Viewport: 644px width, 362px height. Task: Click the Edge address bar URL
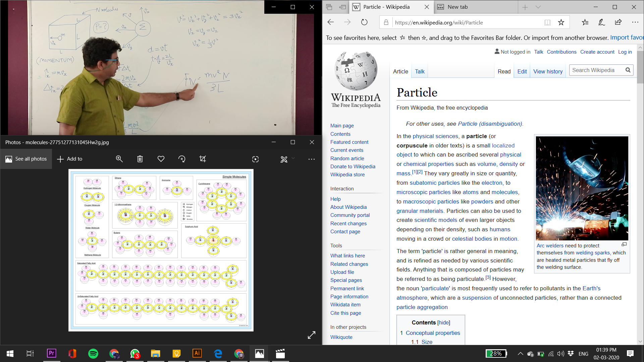point(439,22)
